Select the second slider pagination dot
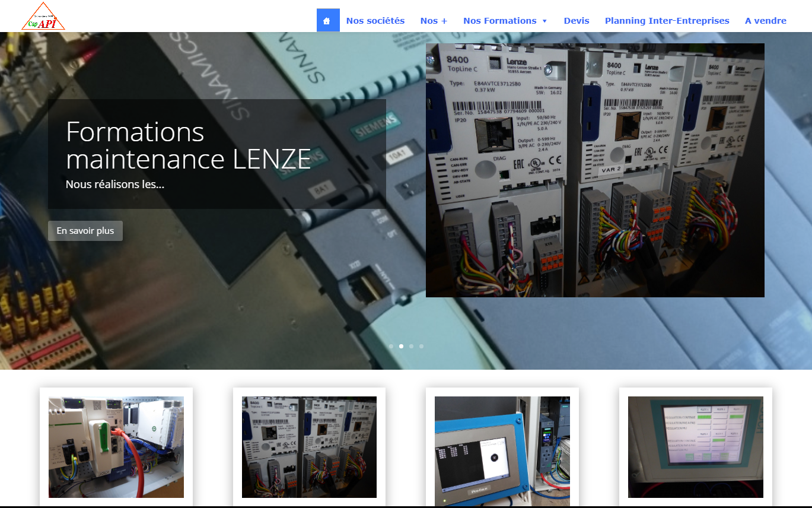 coord(402,346)
